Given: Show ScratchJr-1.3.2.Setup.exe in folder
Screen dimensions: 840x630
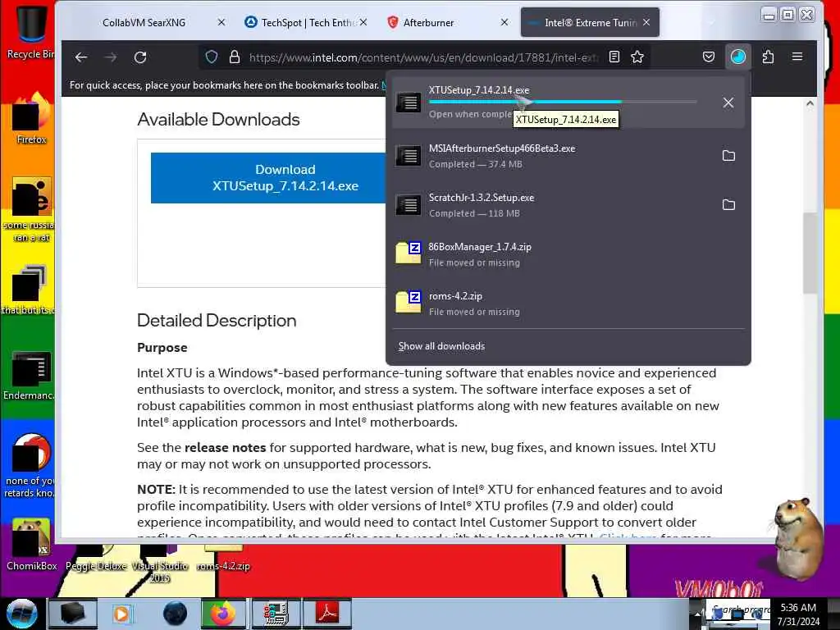Looking at the screenshot, I should tap(728, 204).
